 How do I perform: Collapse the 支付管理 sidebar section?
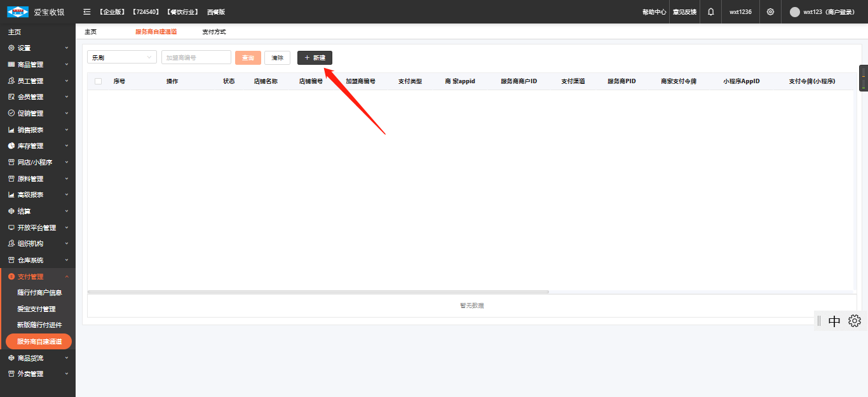pyautogui.click(x=37, y=276)
